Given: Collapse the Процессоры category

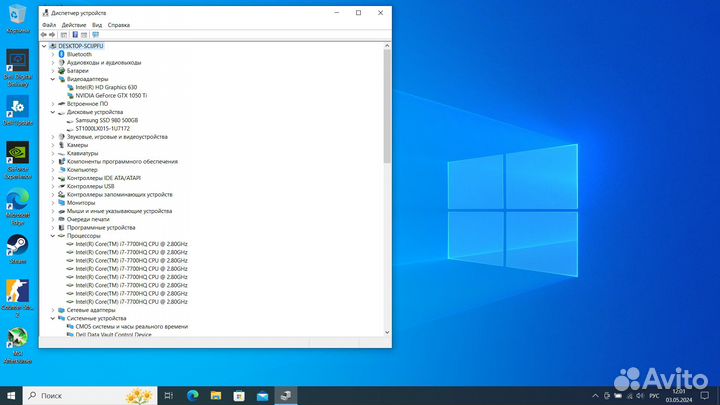Looking at the screenshot, I should pyautogui.click(x=52, y=236).
